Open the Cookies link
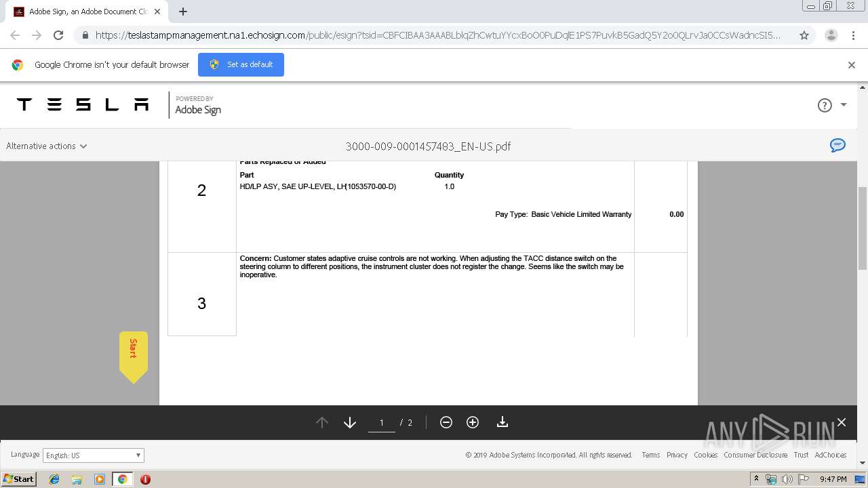Screen dimensions: 868x488 point(705,455)
